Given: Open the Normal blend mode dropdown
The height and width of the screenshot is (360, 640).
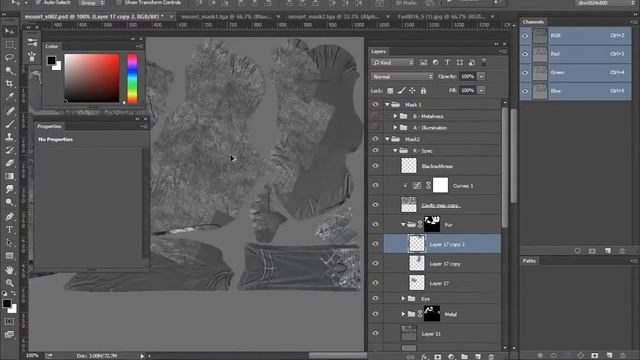Looking at the screenshot, I should click(402, 77).
